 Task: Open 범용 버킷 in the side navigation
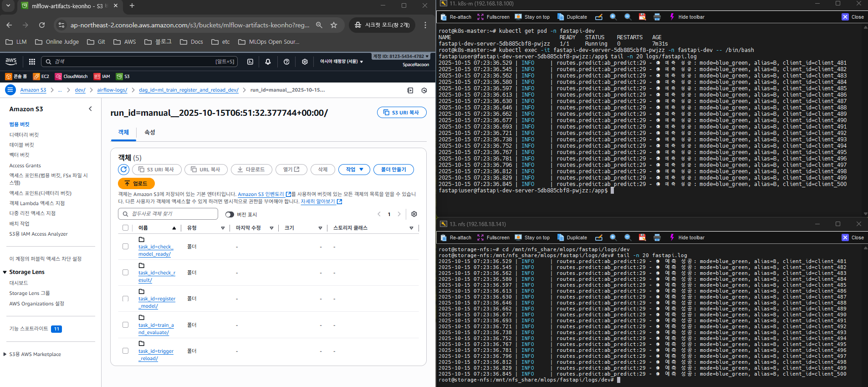pyautogui.click(x=19, y=124)
